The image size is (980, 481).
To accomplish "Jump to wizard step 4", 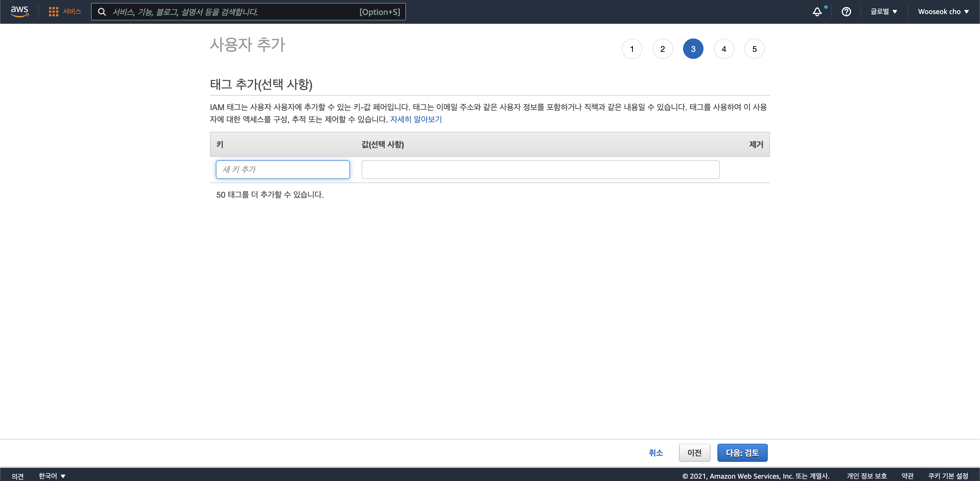I will pos(724,49).
